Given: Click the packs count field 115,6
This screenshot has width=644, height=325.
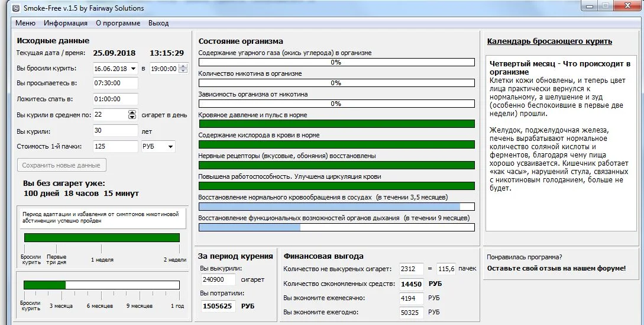Looking at the screenshot, I should click(446, 269).
